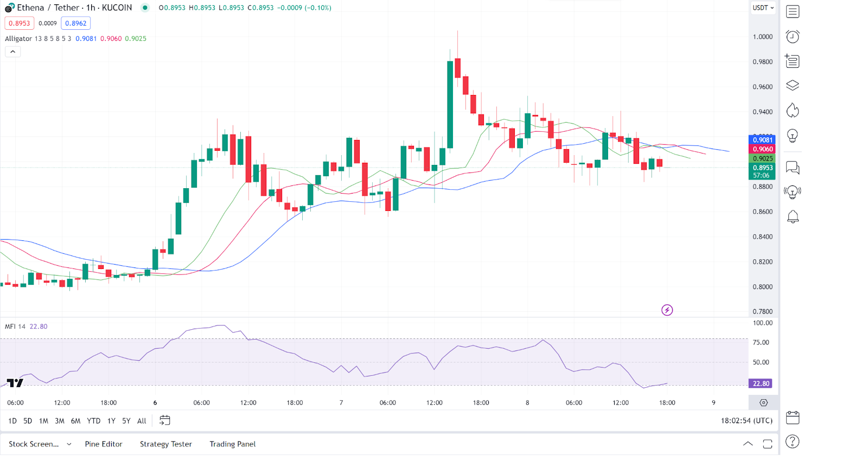
Task: Click the blue buy price 0.8962 button
Action: tap(76, 23)
